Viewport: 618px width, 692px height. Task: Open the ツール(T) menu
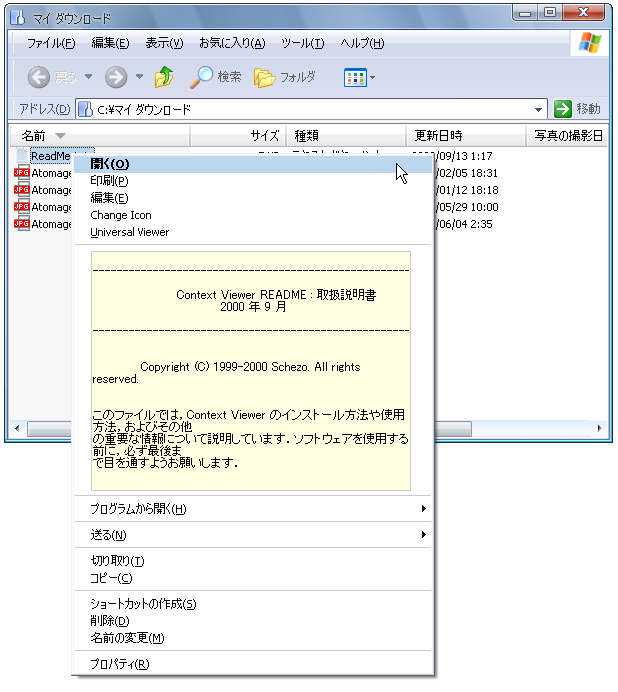click(302, 43)
